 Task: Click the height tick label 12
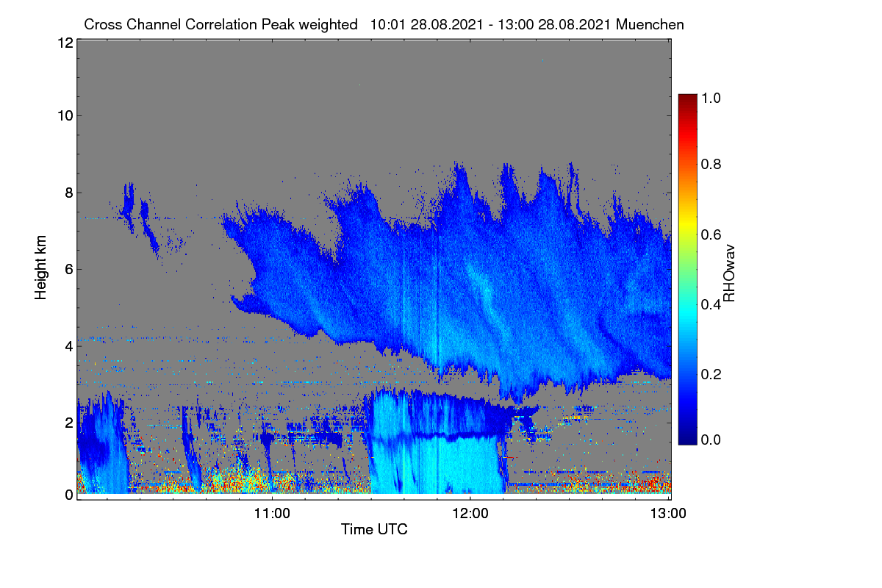pos(64,43)
